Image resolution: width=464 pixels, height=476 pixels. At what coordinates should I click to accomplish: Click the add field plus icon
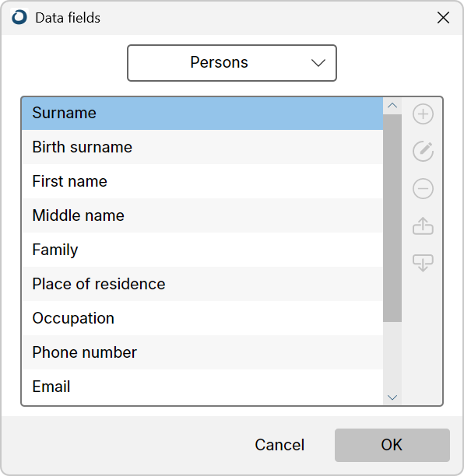coord(423,114)
